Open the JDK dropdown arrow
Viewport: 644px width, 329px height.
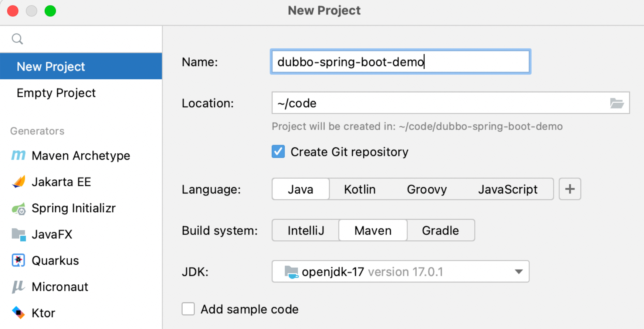[x=518, y=272]
